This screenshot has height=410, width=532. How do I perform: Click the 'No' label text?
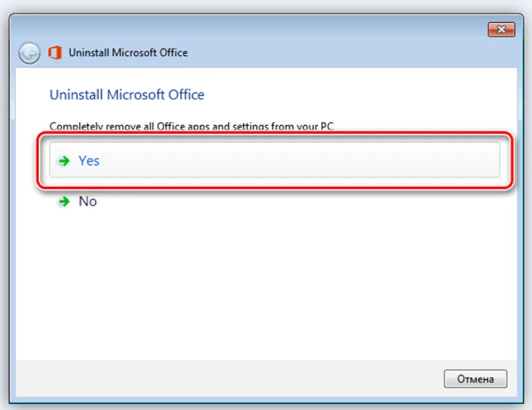coord(88,202)
